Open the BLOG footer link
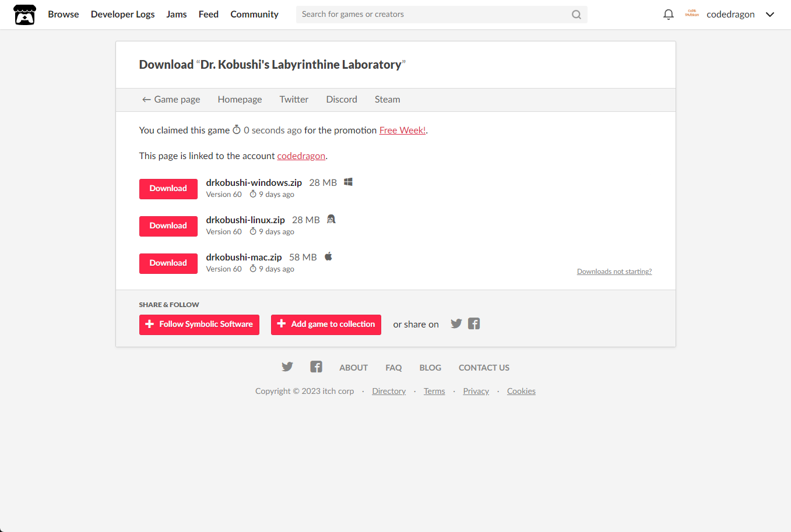Viewport: 791px width, 532px height. coord(430,368)
